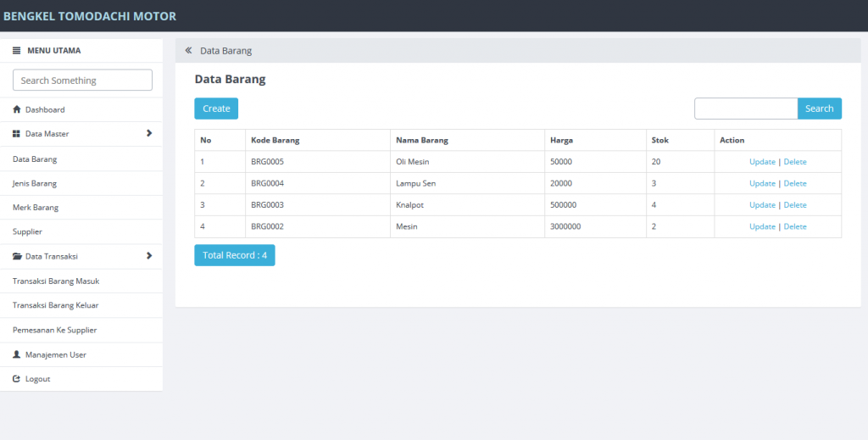868x440 pixels.
Task: Click the Data Master grid icon
Action: tap(16, 134)
